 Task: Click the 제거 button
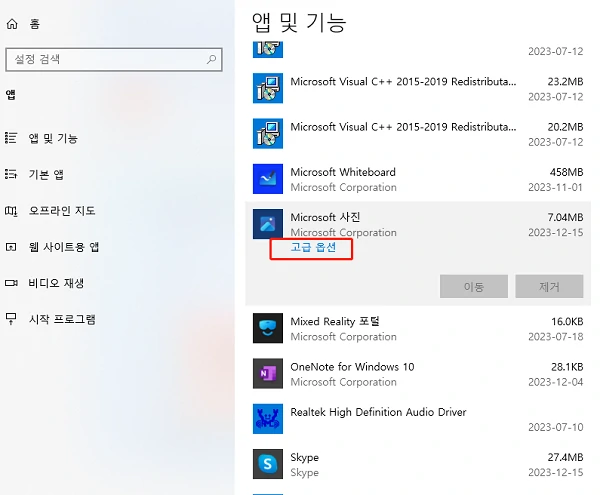(x=549, y=286)
